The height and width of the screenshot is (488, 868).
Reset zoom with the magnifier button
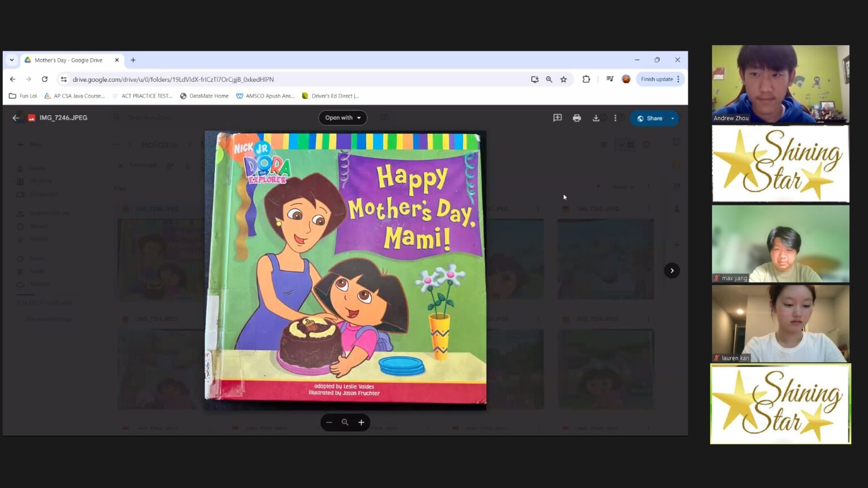pyautogui.click(x=345, y=422)
